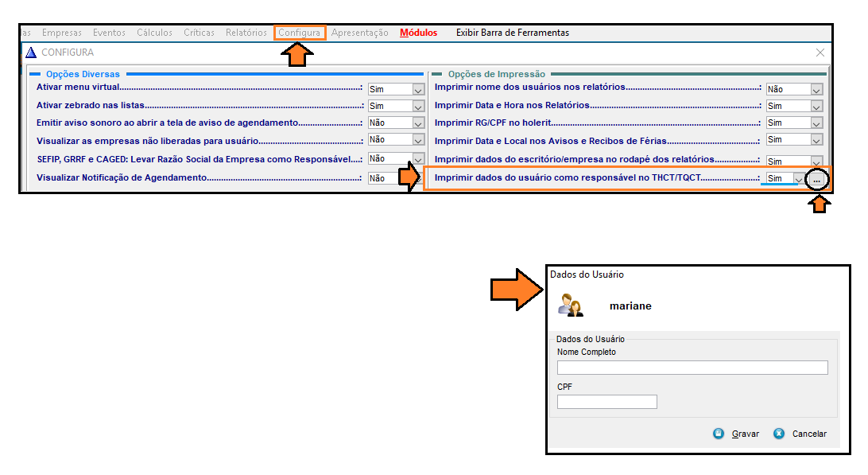Click the ellipsis button beside THCT/TQCT option
The width and height of the screenshot is (868, 475).
point(816,180)
